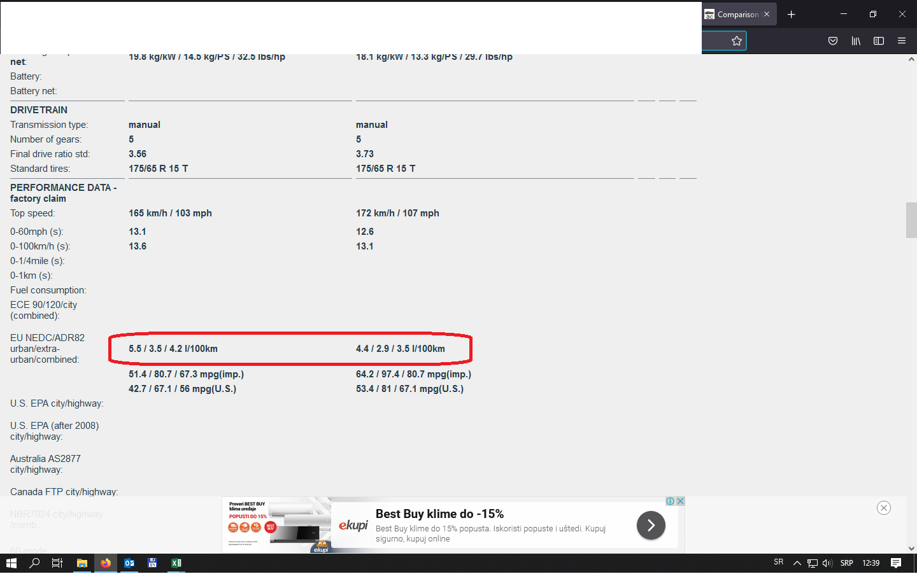
Task: Open Windows search from the taskbar
Action: [x=34, y=563]
